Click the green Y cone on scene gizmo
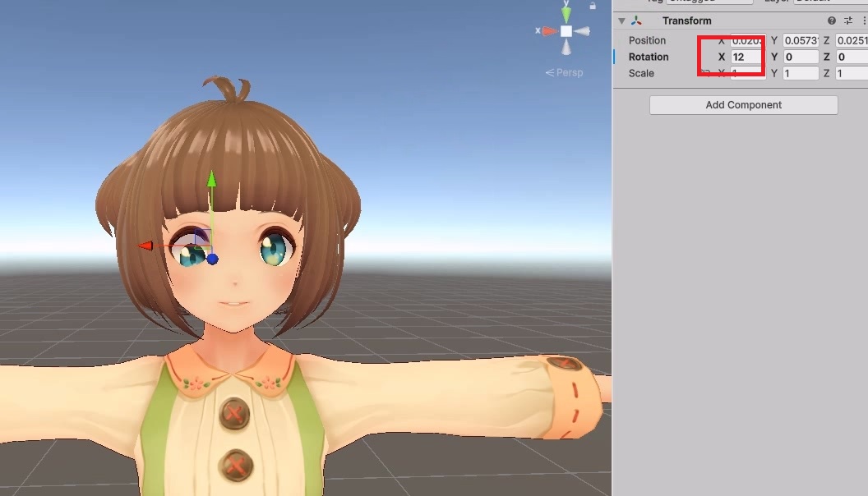This screenshot has height=496, width=868. coord(566,14)
